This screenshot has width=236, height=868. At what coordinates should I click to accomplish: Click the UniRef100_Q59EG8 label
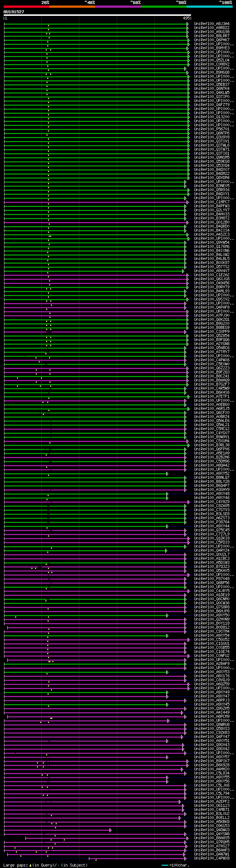[x=212, y=161]
